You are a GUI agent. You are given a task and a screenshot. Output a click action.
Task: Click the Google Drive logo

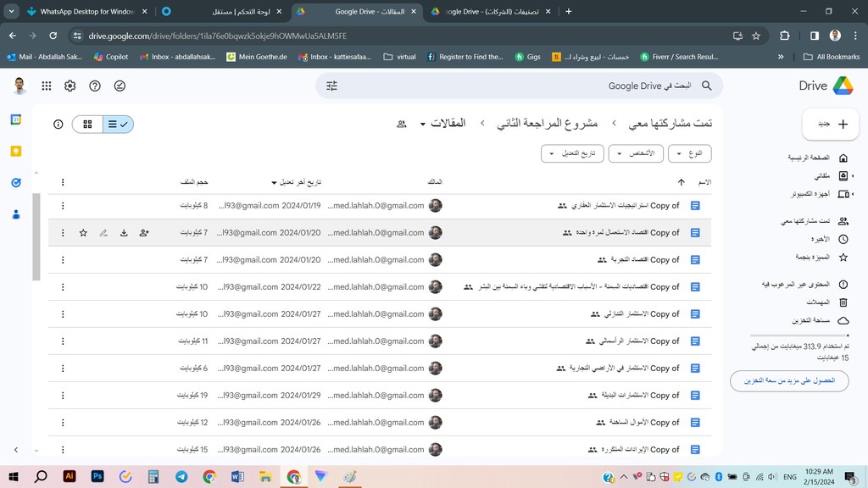click(843, 86)
